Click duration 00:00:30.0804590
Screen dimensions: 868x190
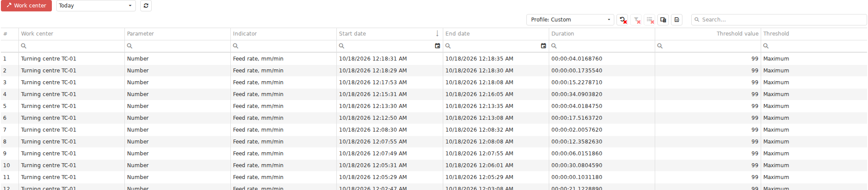[577, 165]
